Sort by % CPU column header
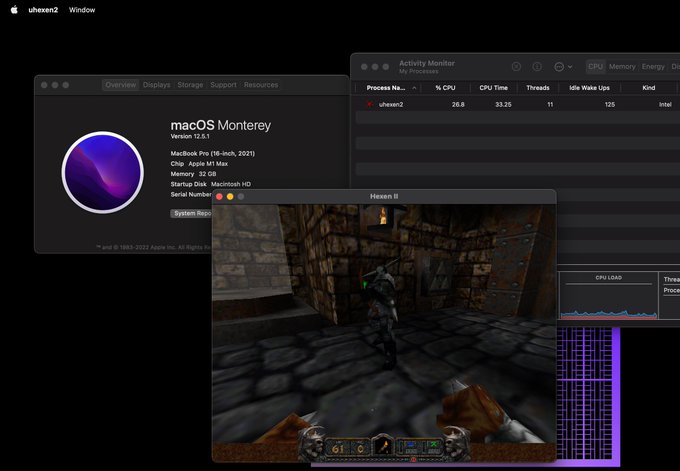Screen dimensions: 680x471 [x=445, y=88]
